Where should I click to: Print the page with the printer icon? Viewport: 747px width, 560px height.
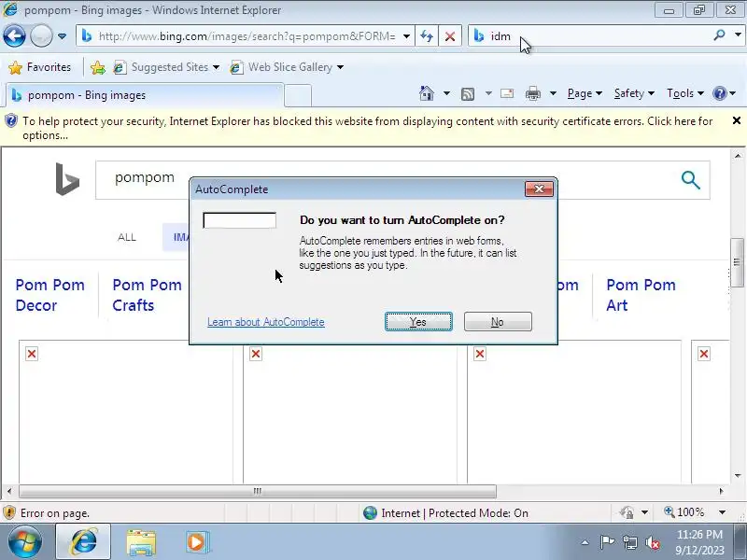point(532,93)
